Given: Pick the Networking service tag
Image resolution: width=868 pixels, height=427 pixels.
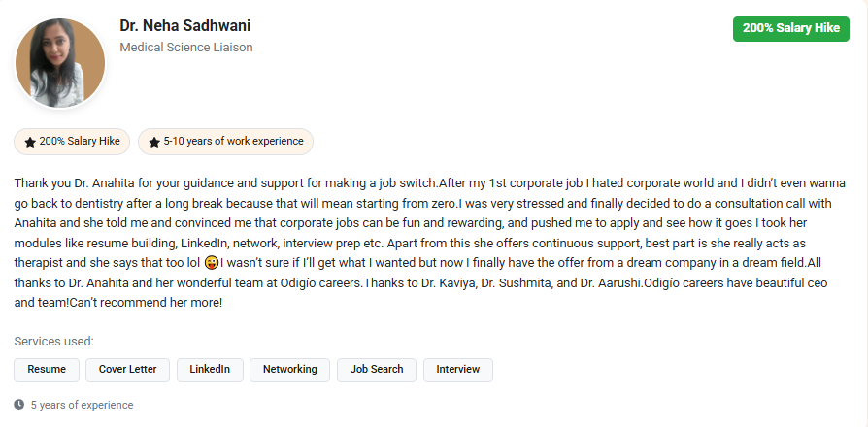Looking at the screenshot, I should click(289, 370).
